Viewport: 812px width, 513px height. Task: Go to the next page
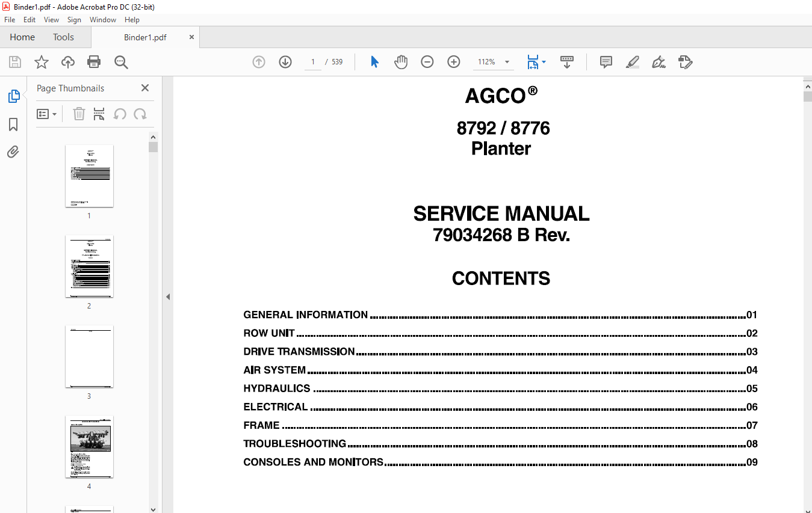(285, 62)
